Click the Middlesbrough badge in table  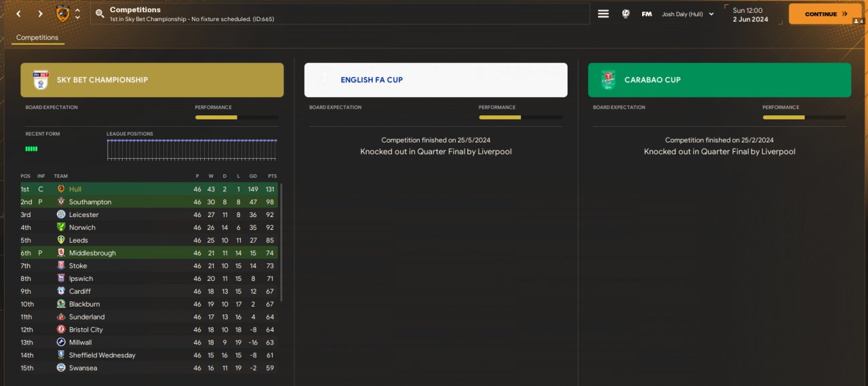point(61,253)
